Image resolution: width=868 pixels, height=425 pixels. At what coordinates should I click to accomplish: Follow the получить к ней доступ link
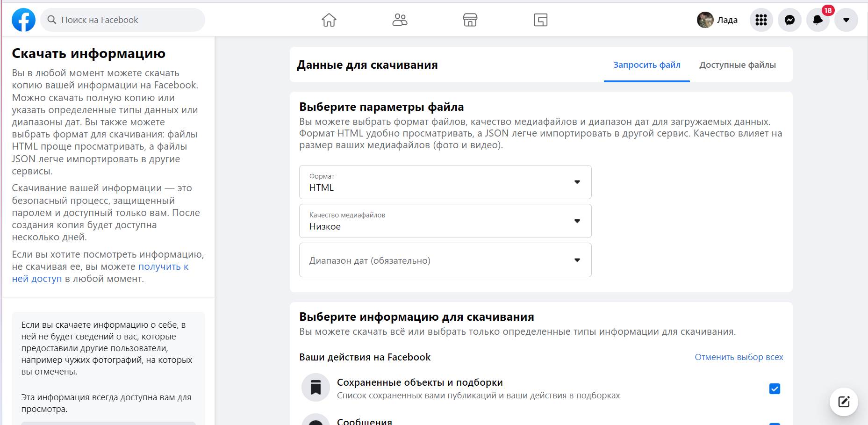click(100, 273)
